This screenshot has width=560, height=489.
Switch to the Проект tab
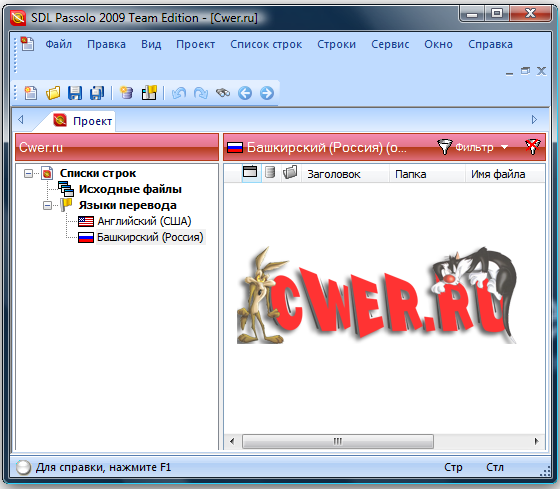(x=83, y=121)
